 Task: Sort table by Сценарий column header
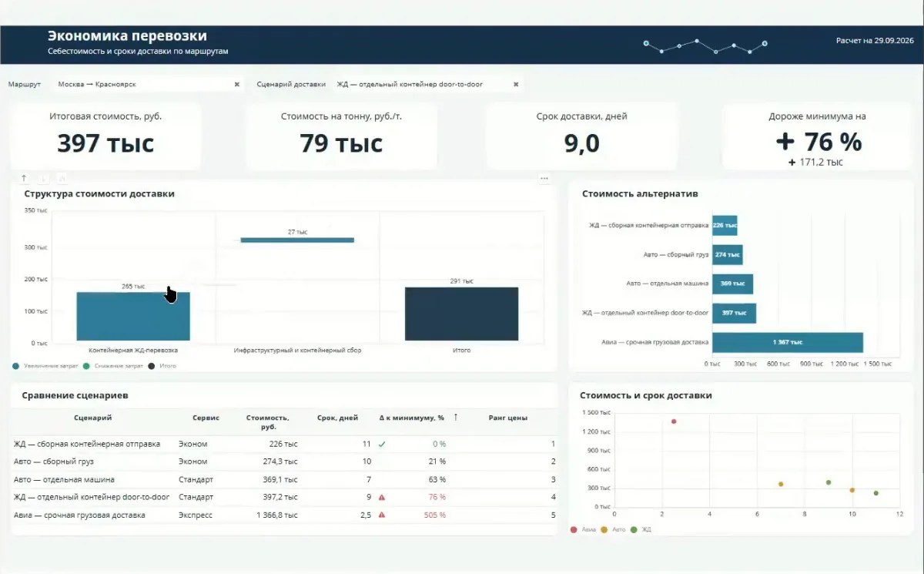point(93,418)
